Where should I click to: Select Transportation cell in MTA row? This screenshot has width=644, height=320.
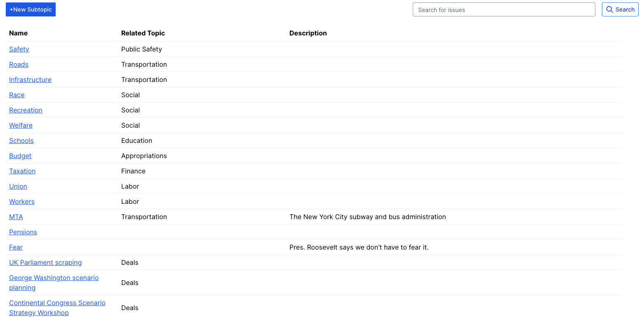[x=144, y=217]
